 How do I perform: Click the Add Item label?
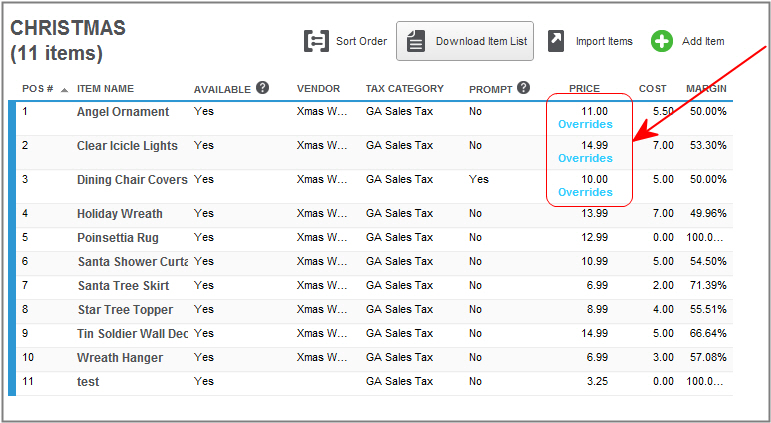click(x=703, y=41)
